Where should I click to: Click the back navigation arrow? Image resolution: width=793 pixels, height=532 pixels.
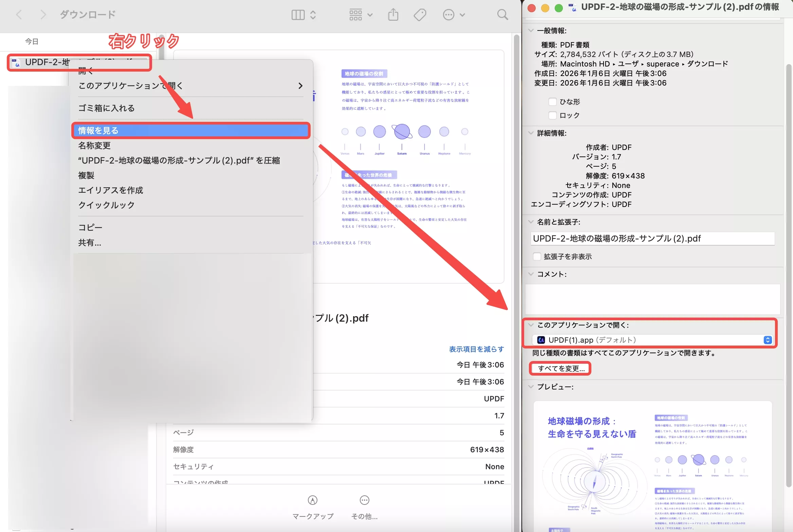click(19, 14)
